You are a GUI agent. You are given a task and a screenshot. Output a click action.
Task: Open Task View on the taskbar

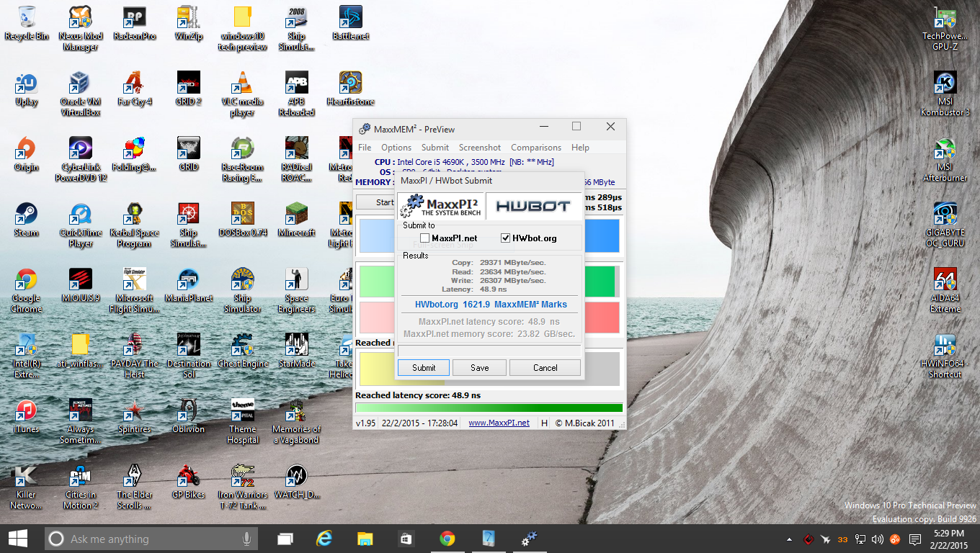pos(285,539)
